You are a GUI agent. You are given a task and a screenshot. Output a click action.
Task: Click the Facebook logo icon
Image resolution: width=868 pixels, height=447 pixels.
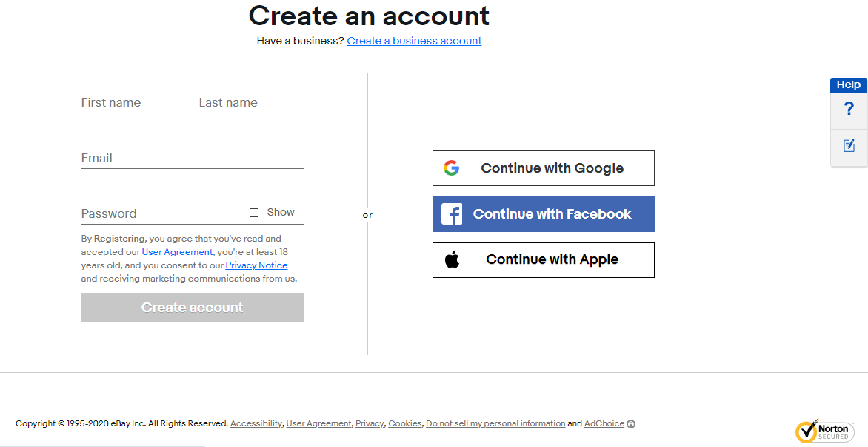(452, 213)
